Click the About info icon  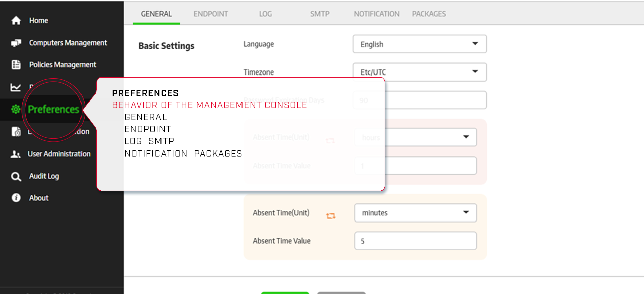(x=16, y=198)
